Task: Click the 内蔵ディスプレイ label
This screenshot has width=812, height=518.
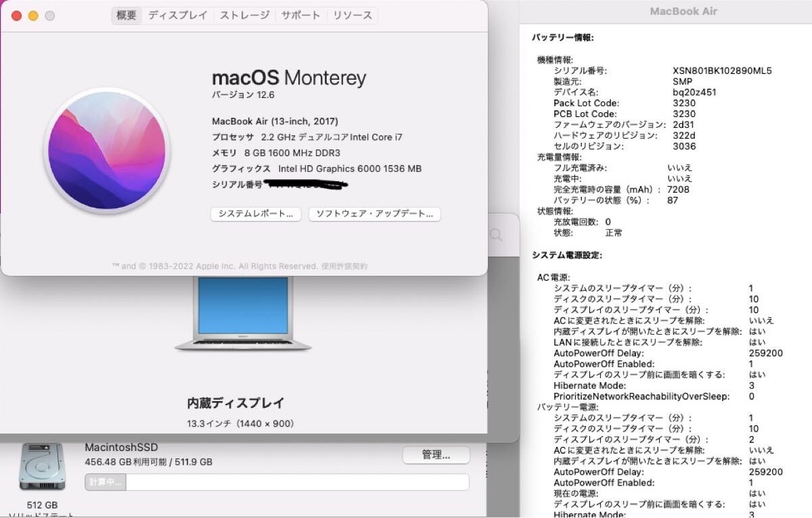Action: tap(235, 403)
